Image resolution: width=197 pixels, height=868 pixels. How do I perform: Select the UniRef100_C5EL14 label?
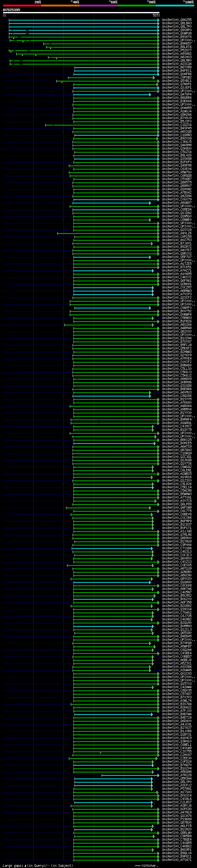177,487
